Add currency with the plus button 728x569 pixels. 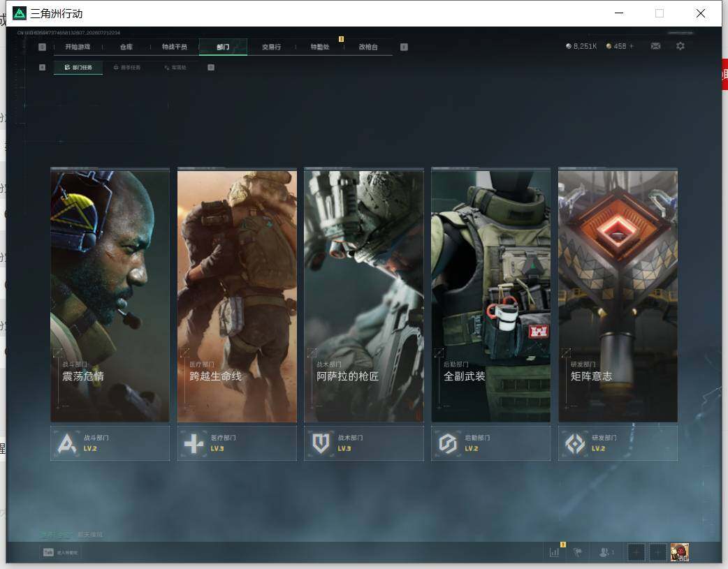(x=632, y=46)
